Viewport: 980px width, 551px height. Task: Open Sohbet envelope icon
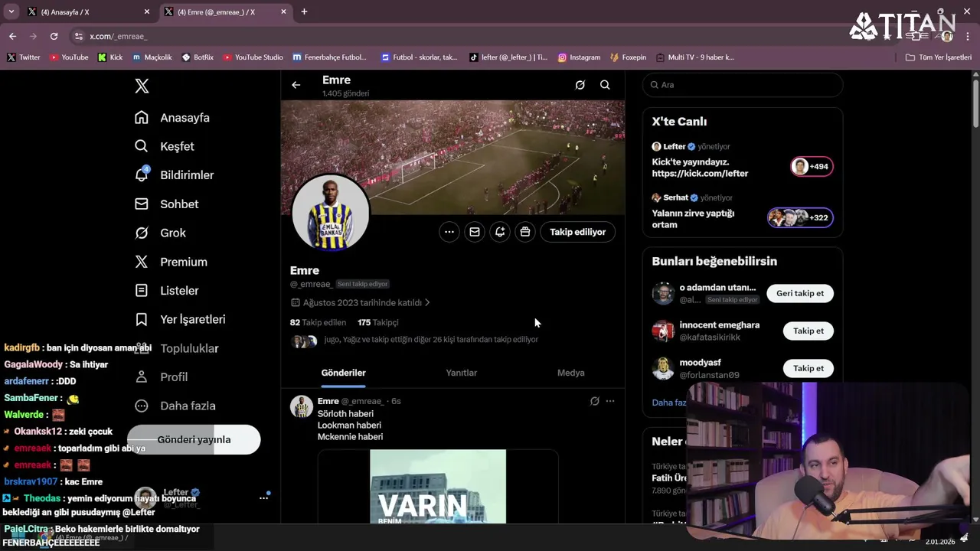point(142,204)
